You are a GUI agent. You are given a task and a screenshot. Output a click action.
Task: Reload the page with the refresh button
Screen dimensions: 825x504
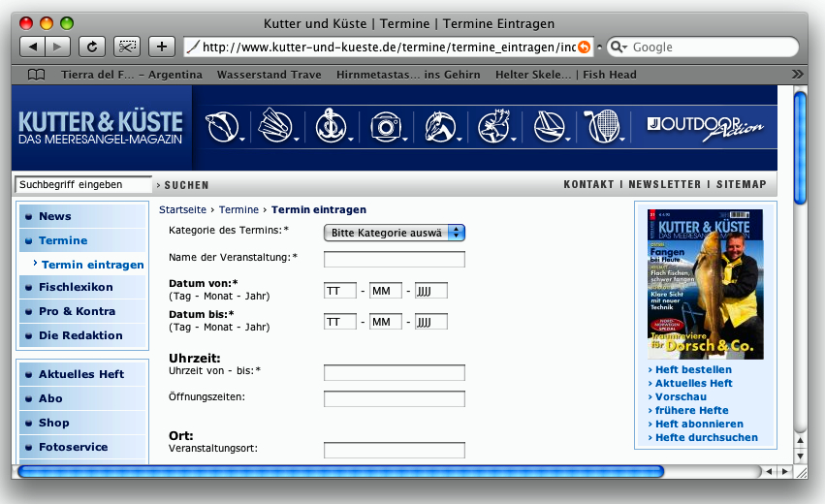(92, 47)
